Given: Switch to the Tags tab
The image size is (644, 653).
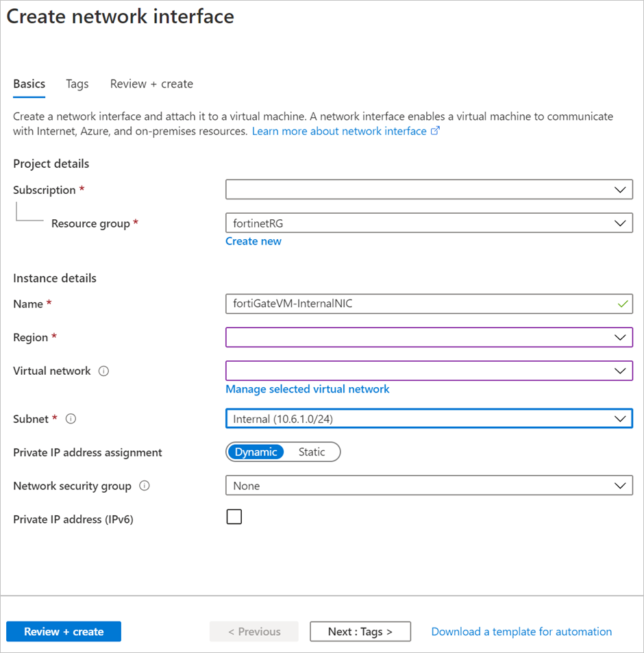Looking at the screenshot, I should tap(77, 84).
